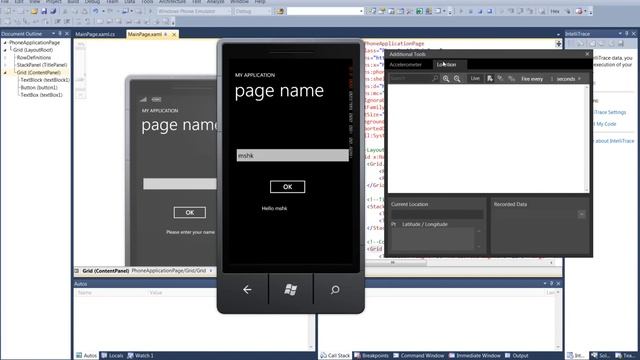Screen dimensions: 640x360
Task: Open the Debug menu
Action: point(92,2)
